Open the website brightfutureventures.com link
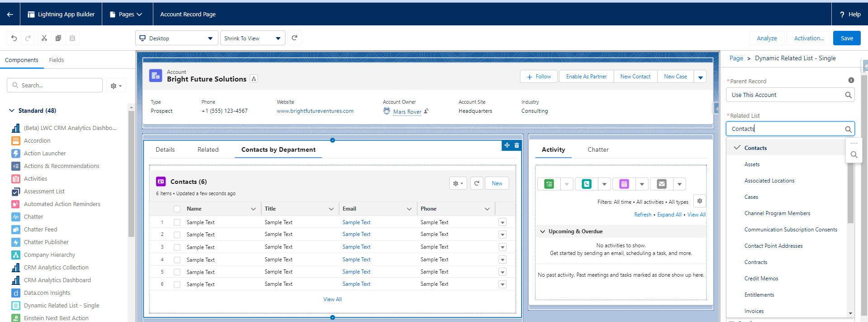868x322 pixels. pos(315,111)
